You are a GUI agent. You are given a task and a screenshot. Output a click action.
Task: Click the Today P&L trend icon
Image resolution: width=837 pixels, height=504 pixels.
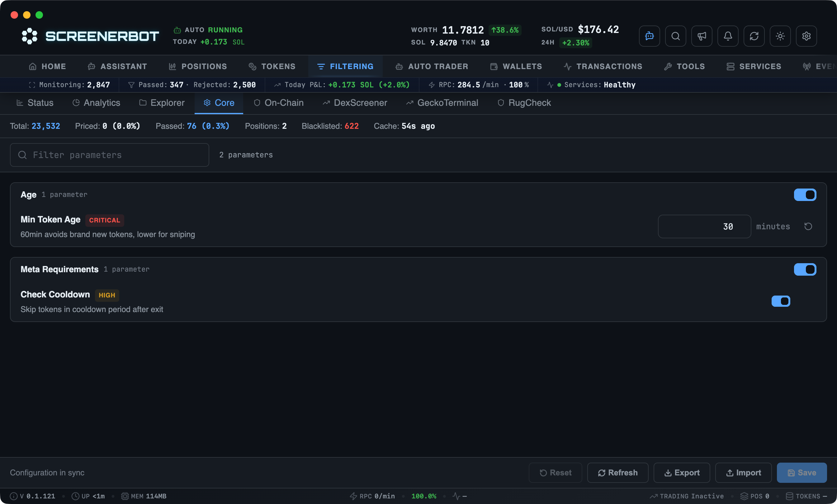pyautogui.click(x=277, y=85)
